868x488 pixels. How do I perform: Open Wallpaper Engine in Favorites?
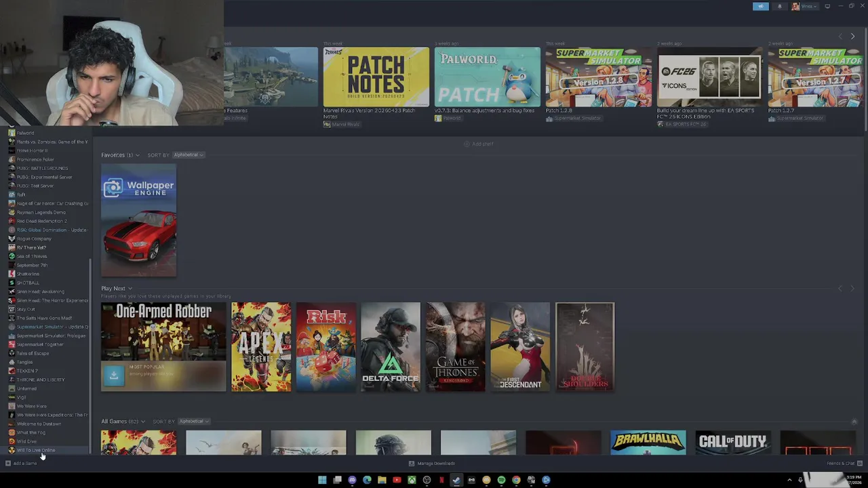point(138,220)
